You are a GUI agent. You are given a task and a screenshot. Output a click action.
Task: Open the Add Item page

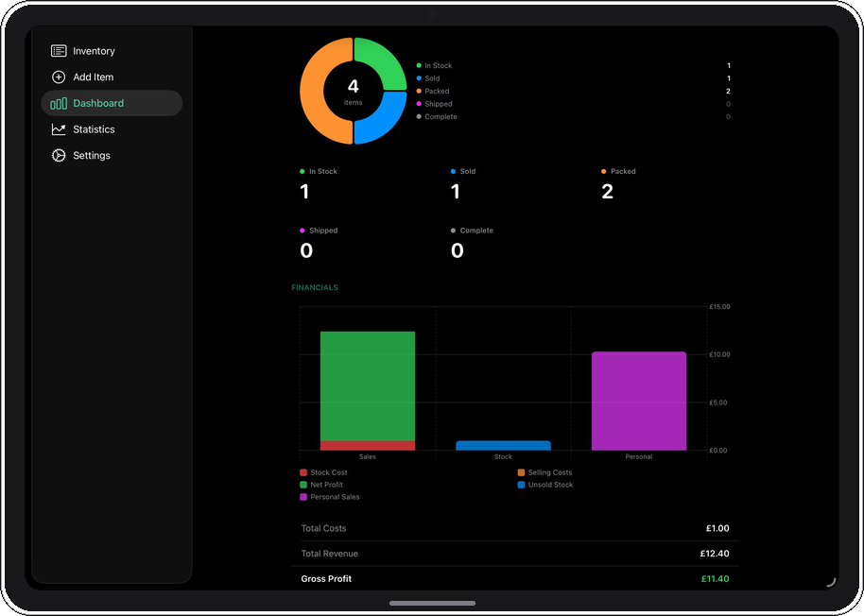point(112,77)
